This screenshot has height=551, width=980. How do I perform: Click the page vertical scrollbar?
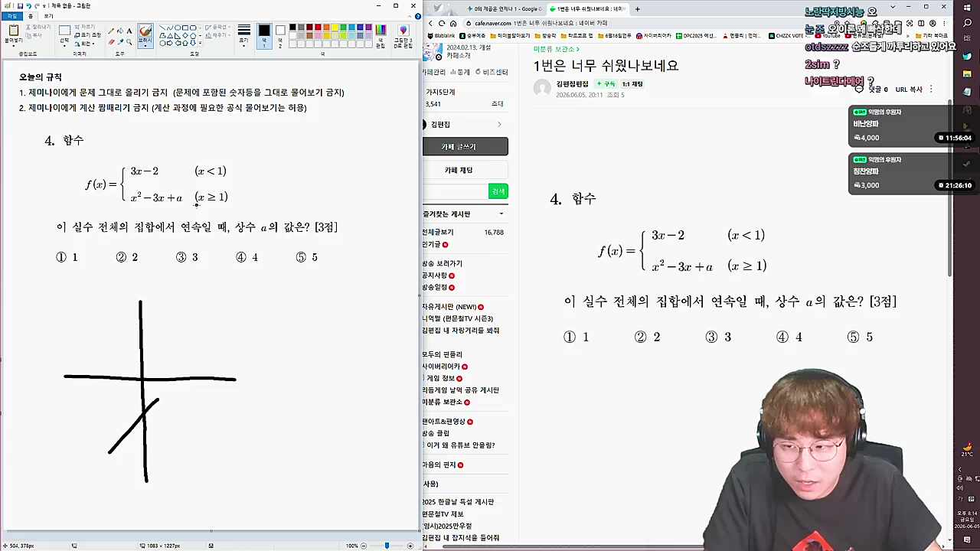coord(951,187)
